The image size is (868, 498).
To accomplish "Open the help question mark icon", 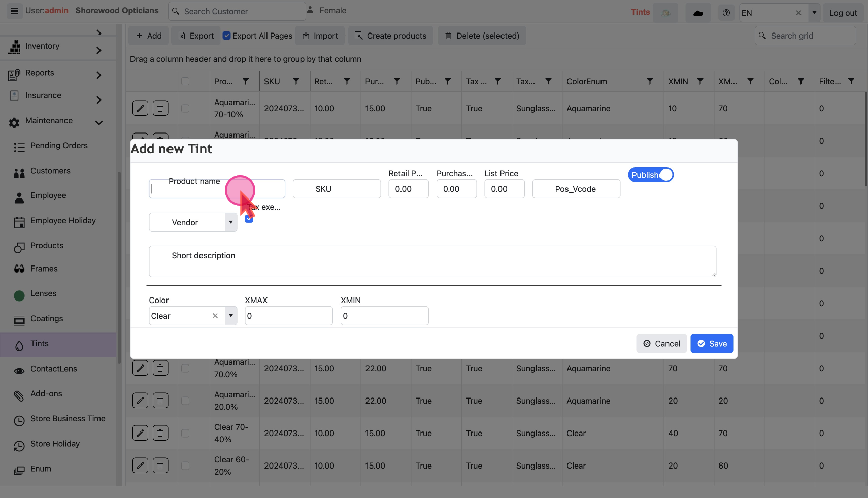I will point(726,13).
